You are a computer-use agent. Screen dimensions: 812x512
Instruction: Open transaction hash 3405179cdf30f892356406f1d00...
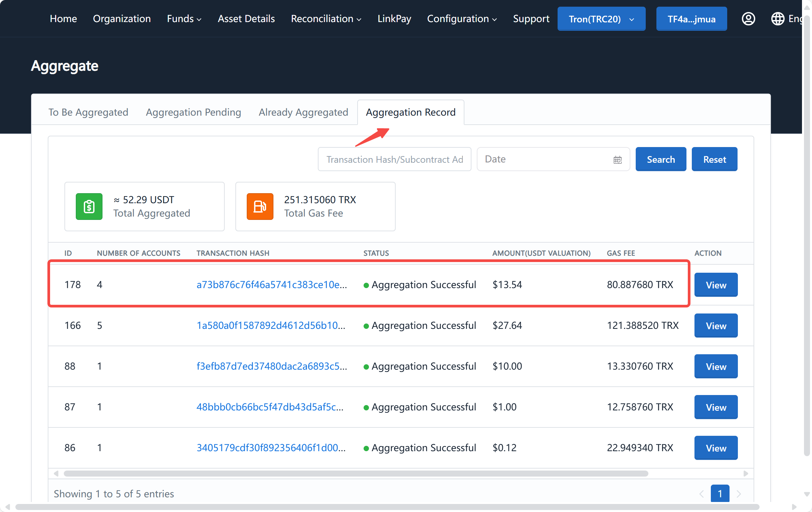[271, 448]
